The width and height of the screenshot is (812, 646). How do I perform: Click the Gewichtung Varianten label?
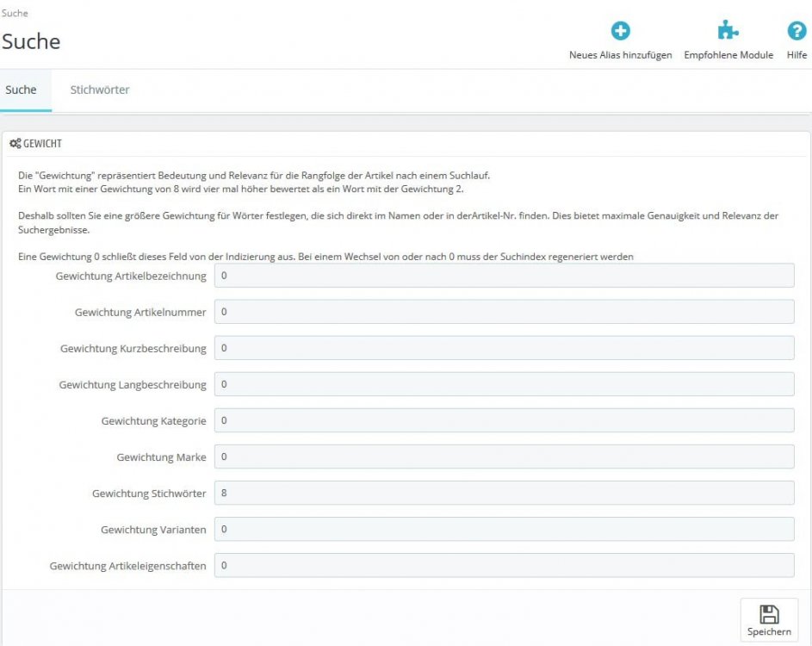click(153, 530)
